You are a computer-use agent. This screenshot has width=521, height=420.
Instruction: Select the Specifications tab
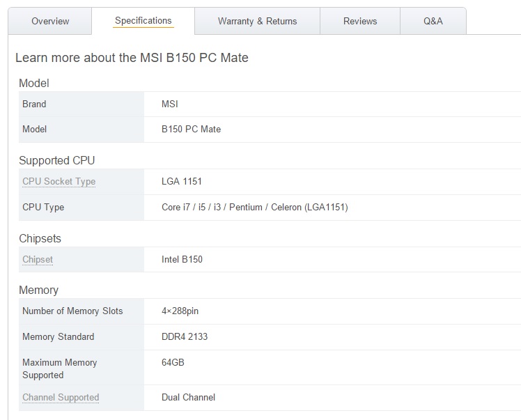pyautogui.click(x=143, y=21)
